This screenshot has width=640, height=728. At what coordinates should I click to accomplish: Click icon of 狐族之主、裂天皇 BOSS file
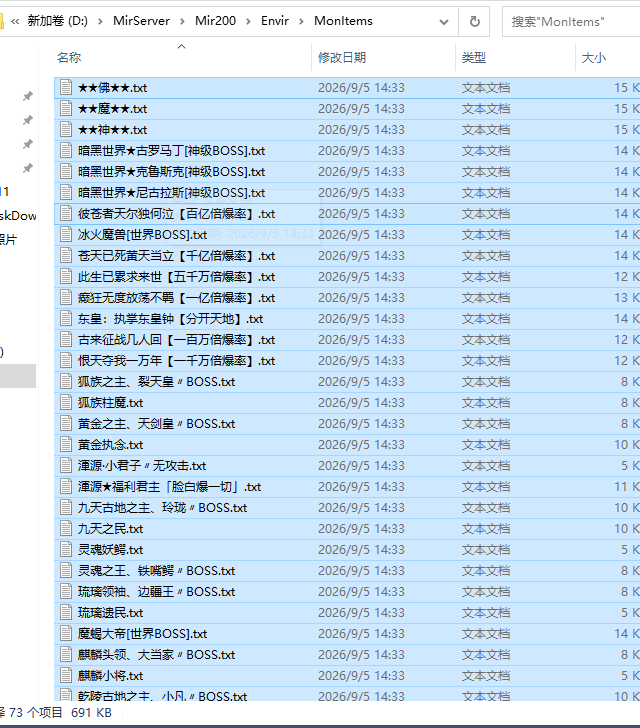click(66, 381)
